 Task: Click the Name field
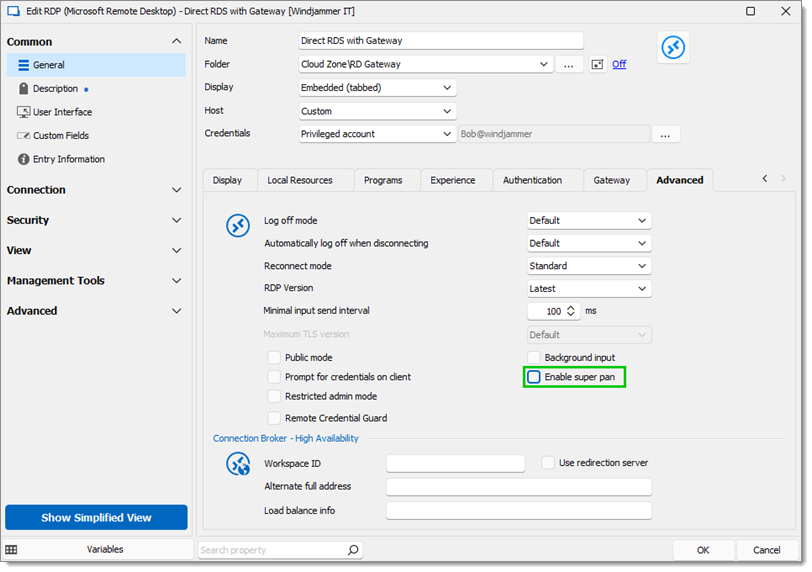tap(441, 41)
